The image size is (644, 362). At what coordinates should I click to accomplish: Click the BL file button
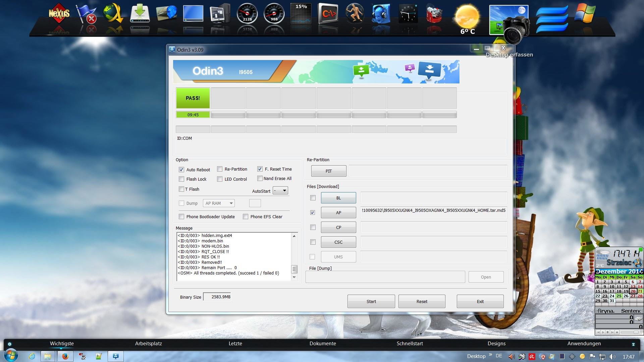338,198
